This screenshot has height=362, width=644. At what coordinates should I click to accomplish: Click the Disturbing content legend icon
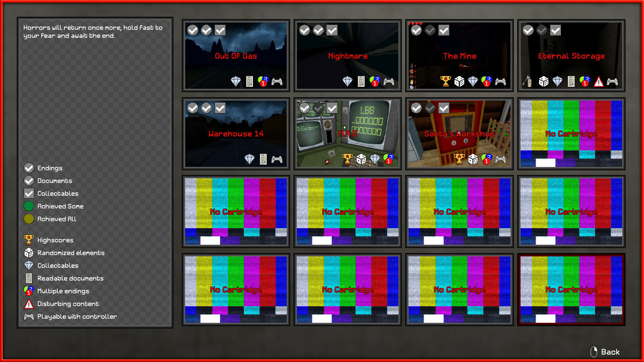point(29,304)
